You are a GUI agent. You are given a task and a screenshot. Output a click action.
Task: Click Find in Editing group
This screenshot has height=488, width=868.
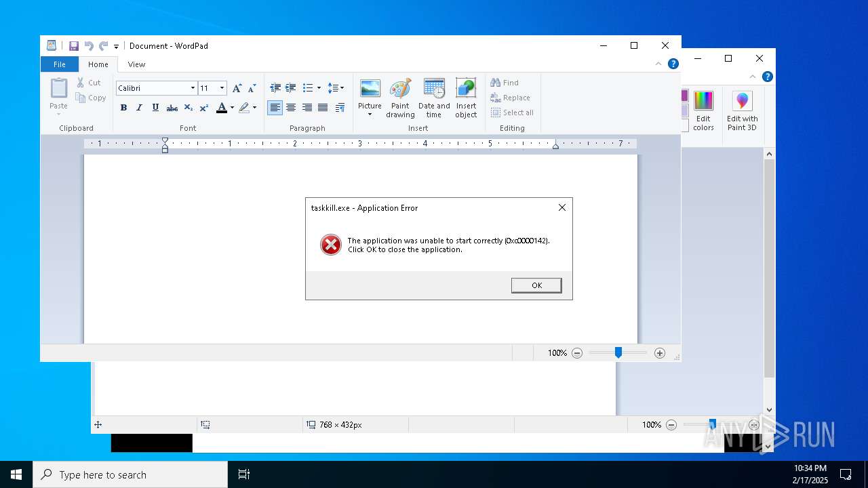point(505,83)
